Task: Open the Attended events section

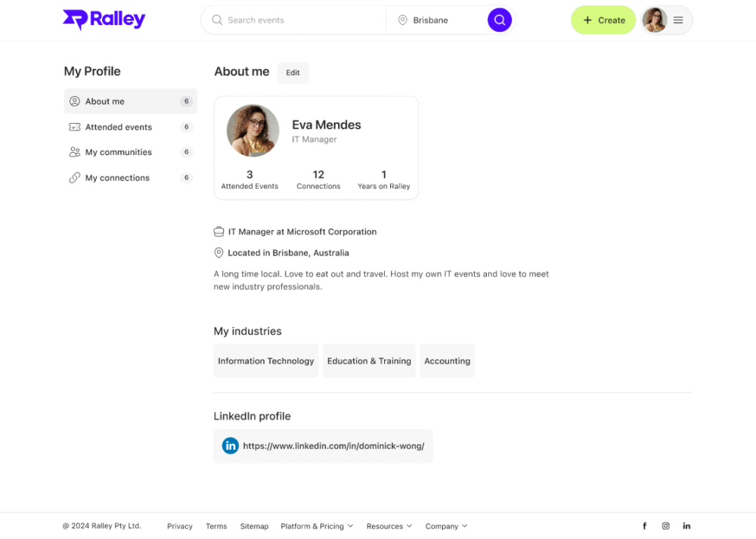Action: (x=119, y=127)
